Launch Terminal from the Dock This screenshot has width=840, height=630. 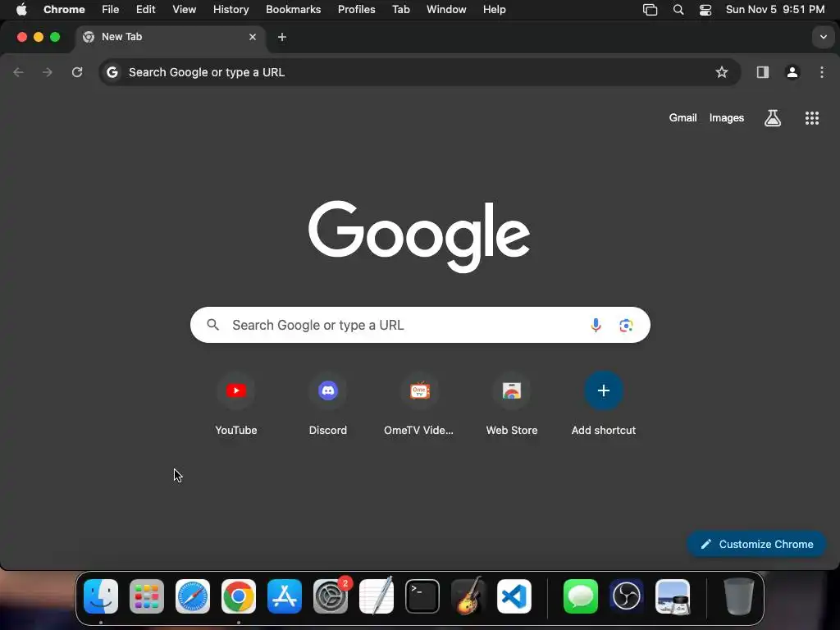(422, 596)
